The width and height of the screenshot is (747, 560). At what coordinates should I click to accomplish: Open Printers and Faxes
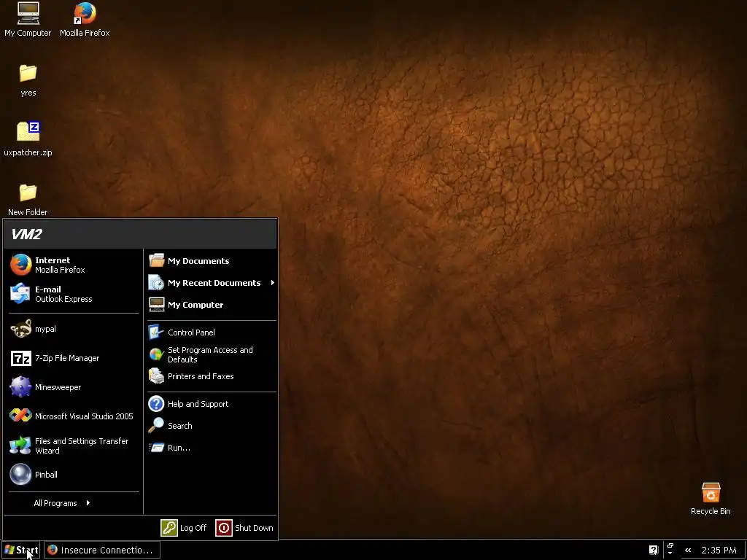[212, 376]
